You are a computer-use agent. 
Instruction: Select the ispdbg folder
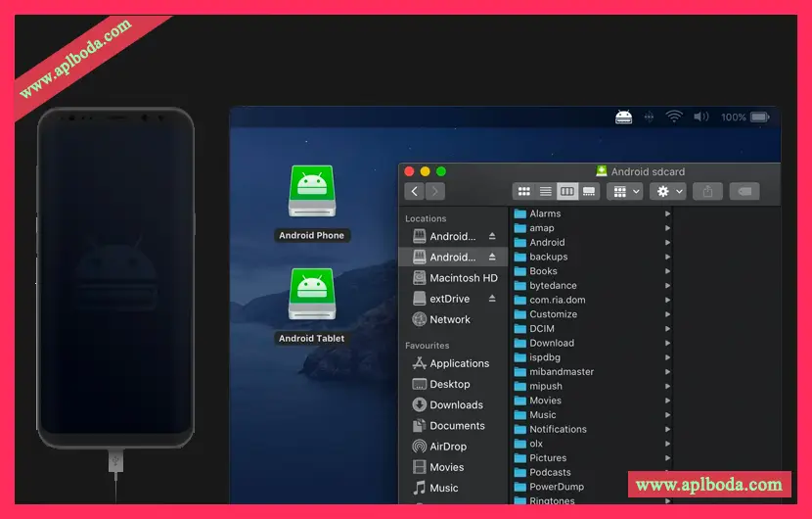[592, 357]
